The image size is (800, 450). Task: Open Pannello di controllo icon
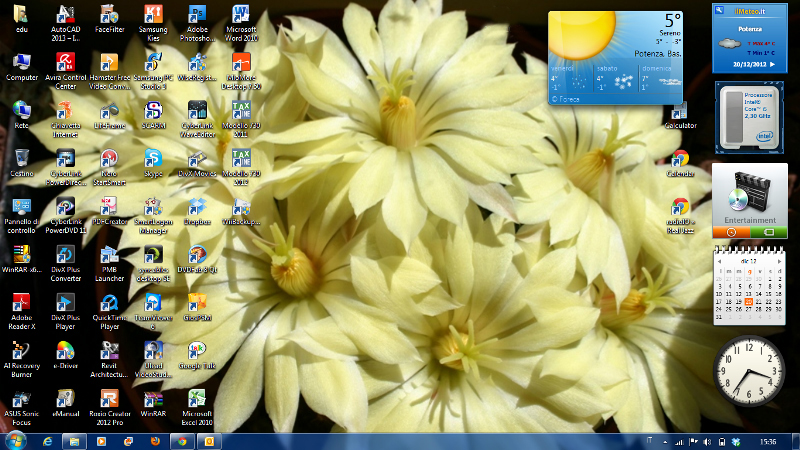(x=21, y=215)
